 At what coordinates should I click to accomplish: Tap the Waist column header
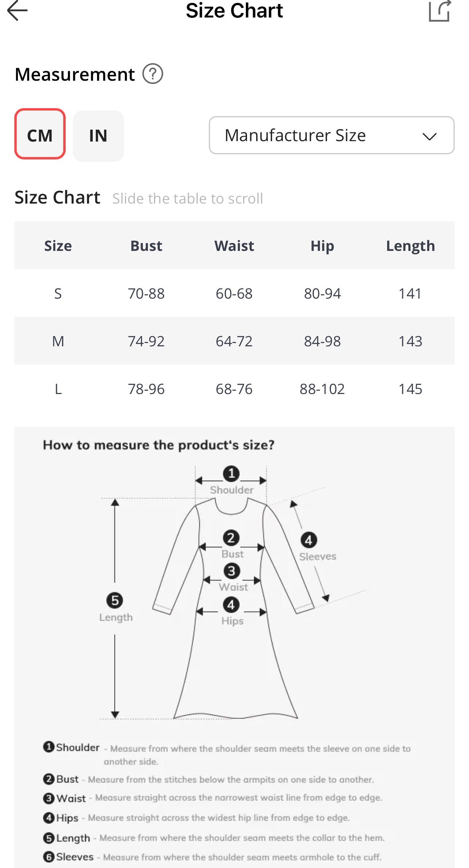pos(234,246)
